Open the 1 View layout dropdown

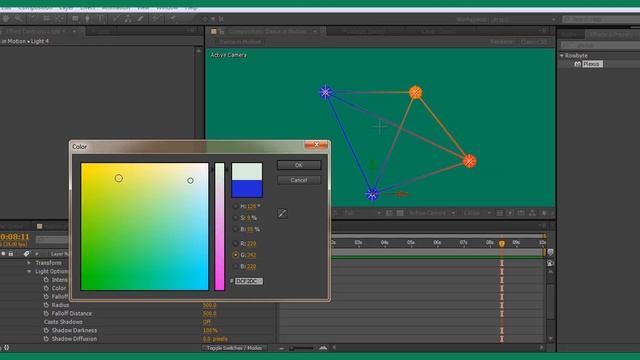(x=477, y=213)
